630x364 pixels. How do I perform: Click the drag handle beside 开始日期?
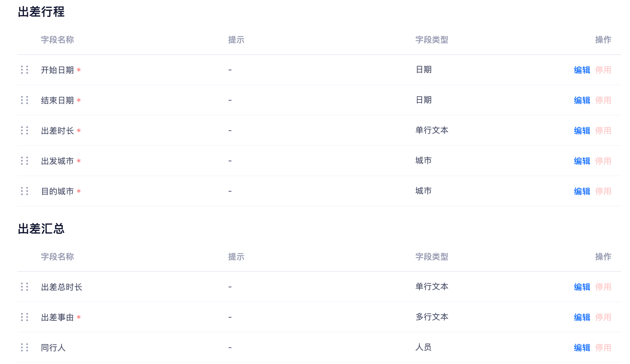[24, 70]
